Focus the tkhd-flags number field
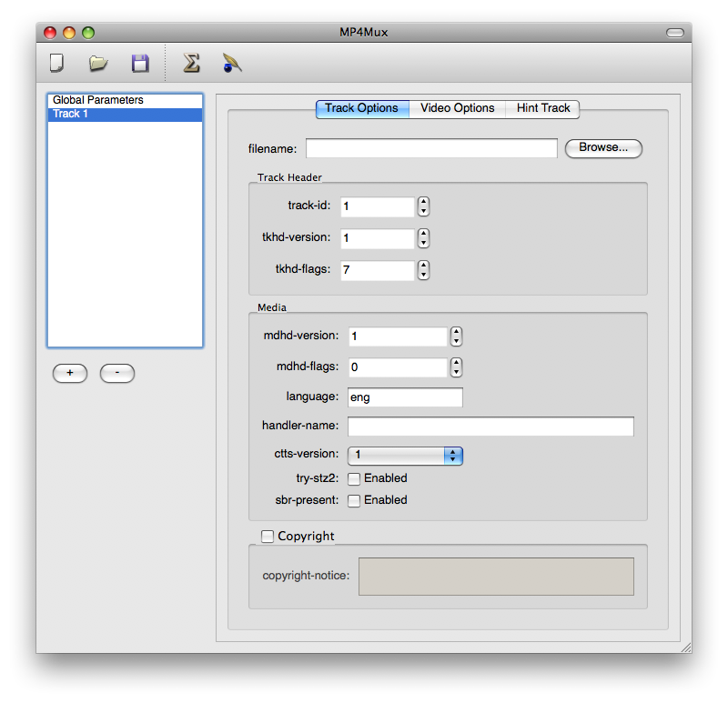Image resolution: width=728 pixels, height=703 pixels. 378,270
